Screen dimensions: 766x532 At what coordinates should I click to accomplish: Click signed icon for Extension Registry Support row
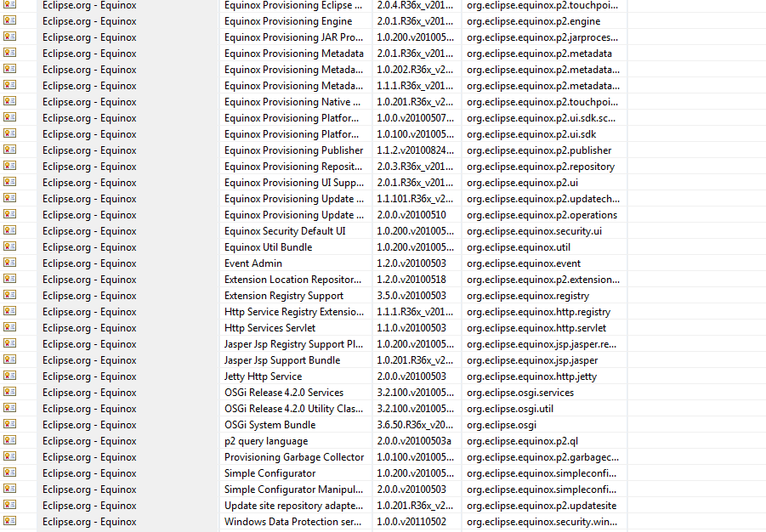click(9, 295)
